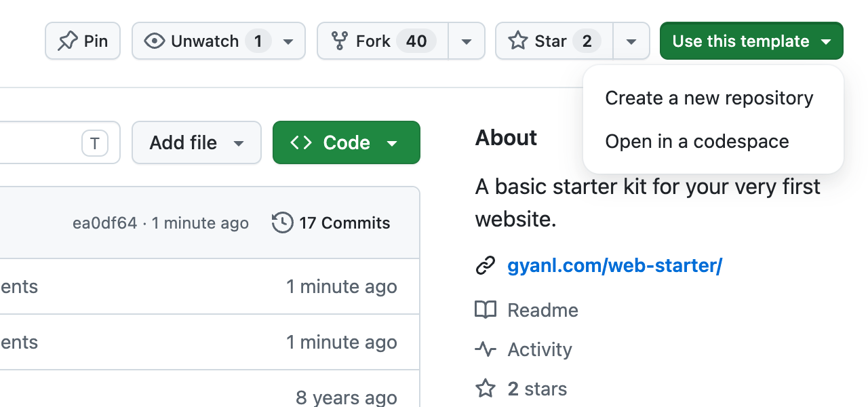
Task: Open the commit history clock icon
Action: coord(282,222)
